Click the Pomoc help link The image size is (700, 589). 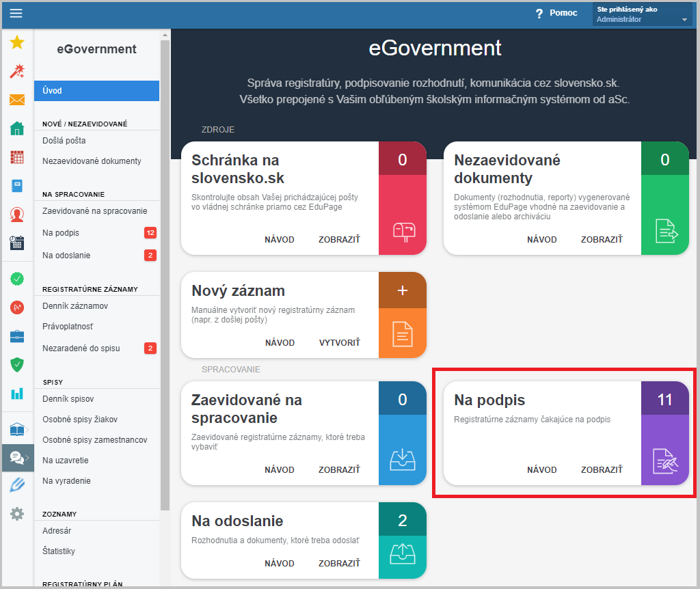[563, 13]
